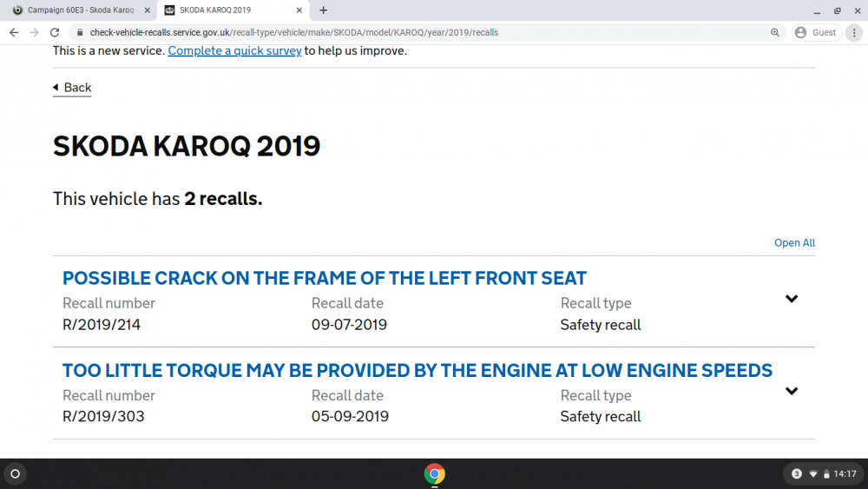
Task: Open notification count badge in tray
Action: click(797, 473)
